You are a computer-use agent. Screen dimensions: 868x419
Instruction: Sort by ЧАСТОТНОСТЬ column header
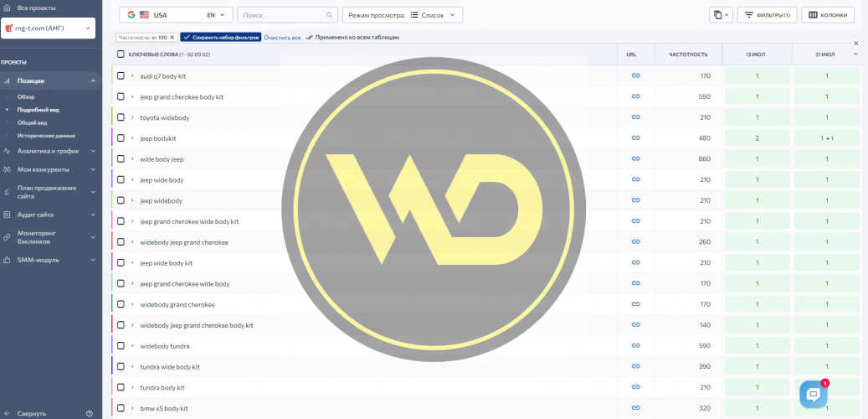(x=688, y=54)
